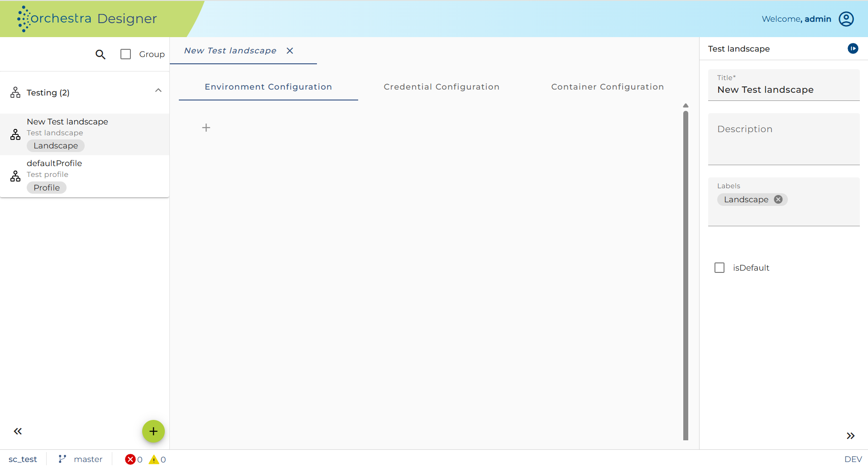
Task: Click the hierarchy icon beside New Test landscape
Action: 15,134
